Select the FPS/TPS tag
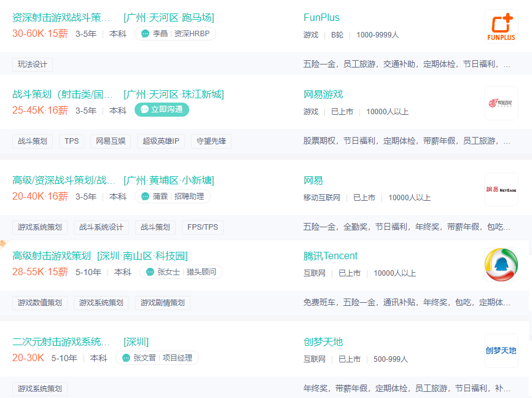Image resolution: width=532 pixels, height=398 pixels. point(203,227)
